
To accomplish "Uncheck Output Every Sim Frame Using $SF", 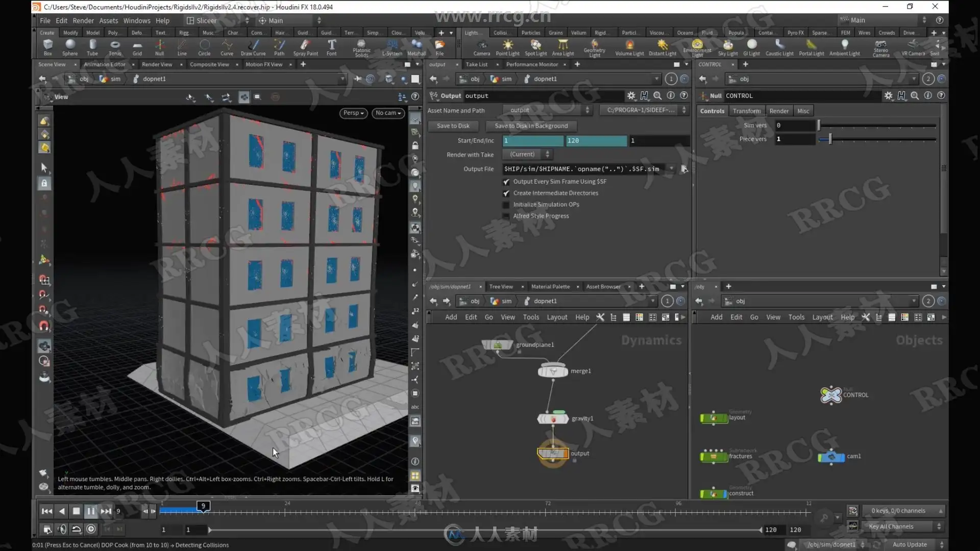I will click(x=506, y=182).
